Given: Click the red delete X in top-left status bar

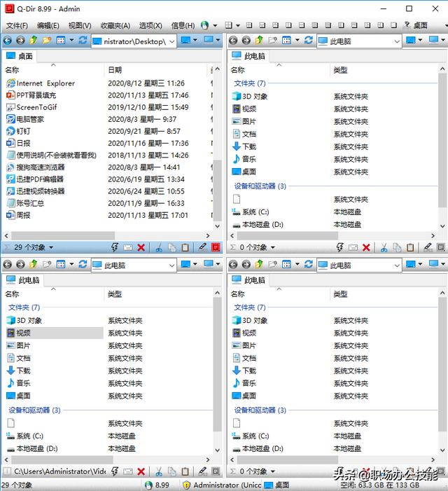Looking at the screenshot, I should (141, 247).
